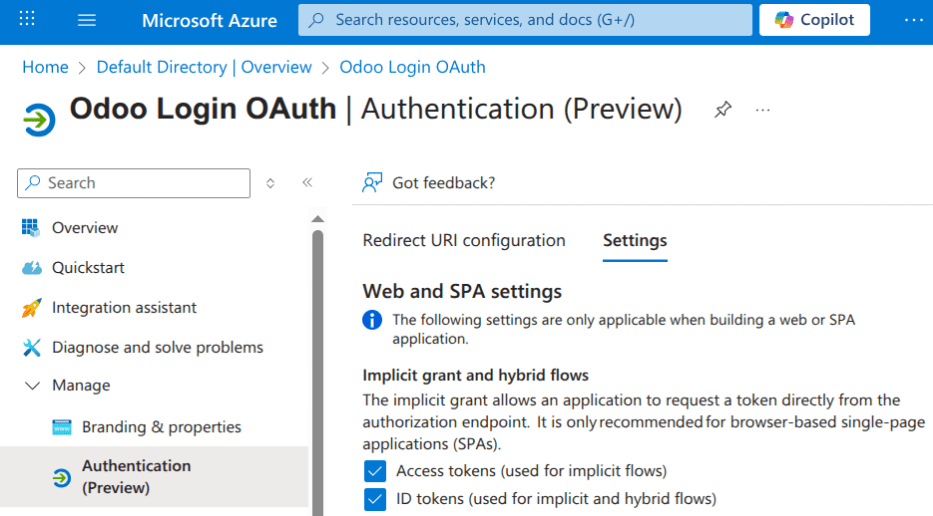Uncheck the ID tokens checkbox
933x516 pixels.
click(x=375, y=499)
